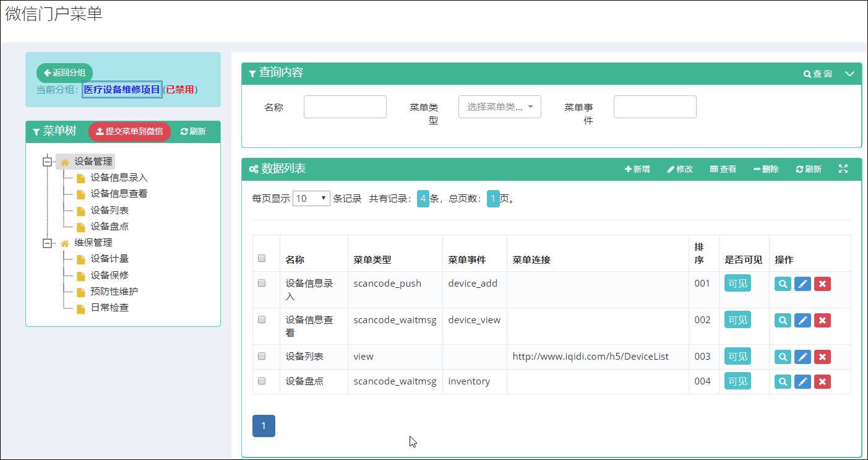
Task: Click 查看 in data list toolbar
Action: point(723,169)
